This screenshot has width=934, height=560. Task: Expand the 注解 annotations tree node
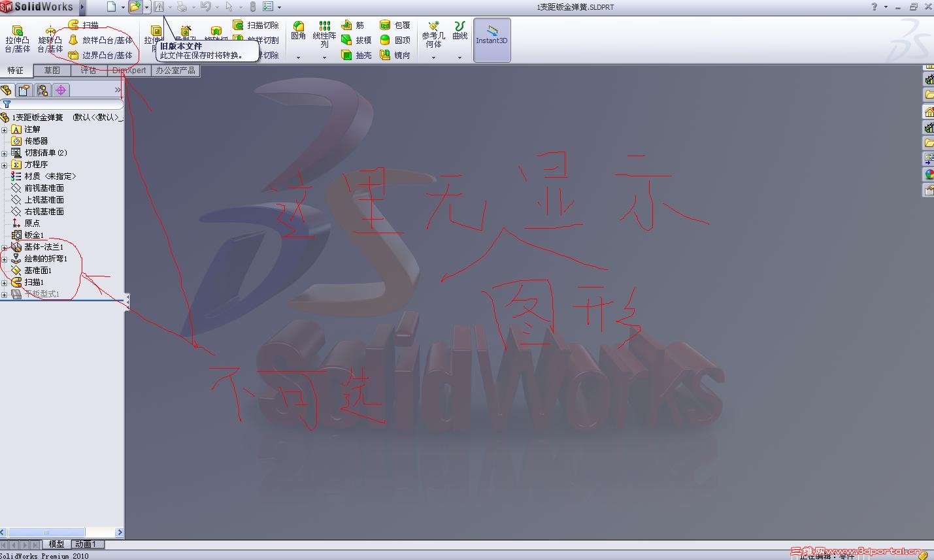(x=4, y=129)
